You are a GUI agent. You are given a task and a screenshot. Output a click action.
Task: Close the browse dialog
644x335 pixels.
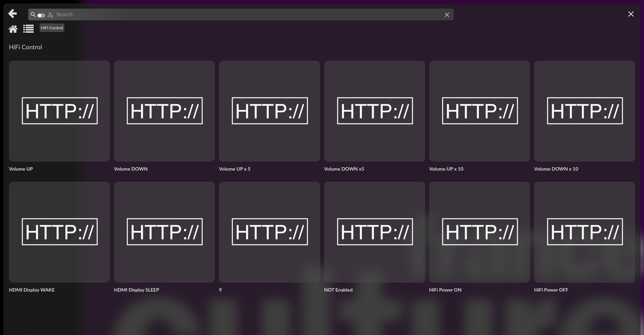631,14
